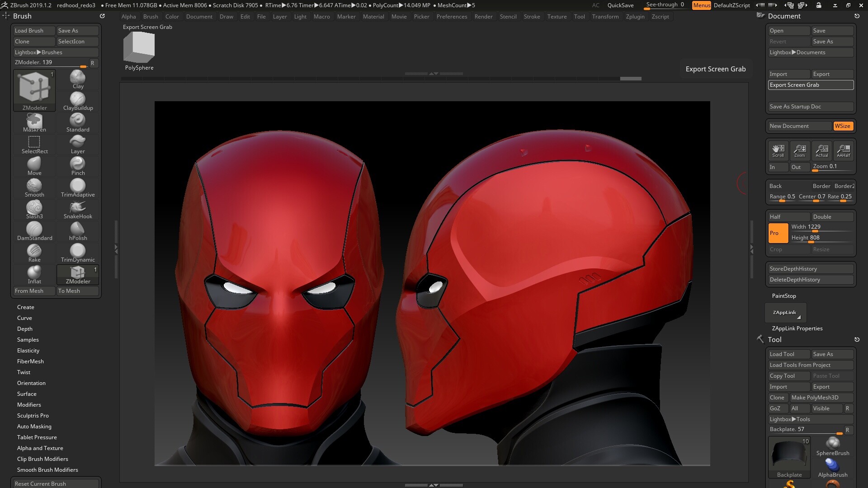Click the New Document button
The width and height of the screenshot is (868, 488).
coord(800,126)
